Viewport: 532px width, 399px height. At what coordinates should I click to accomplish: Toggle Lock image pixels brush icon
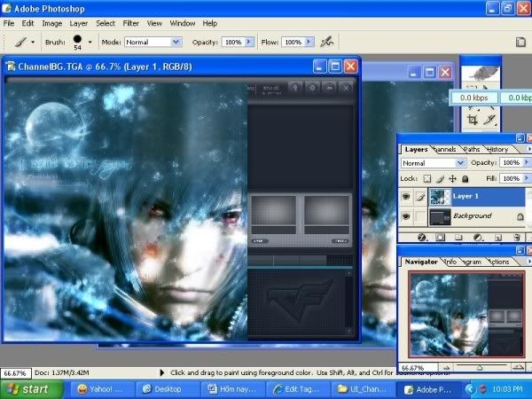point(440,179)
